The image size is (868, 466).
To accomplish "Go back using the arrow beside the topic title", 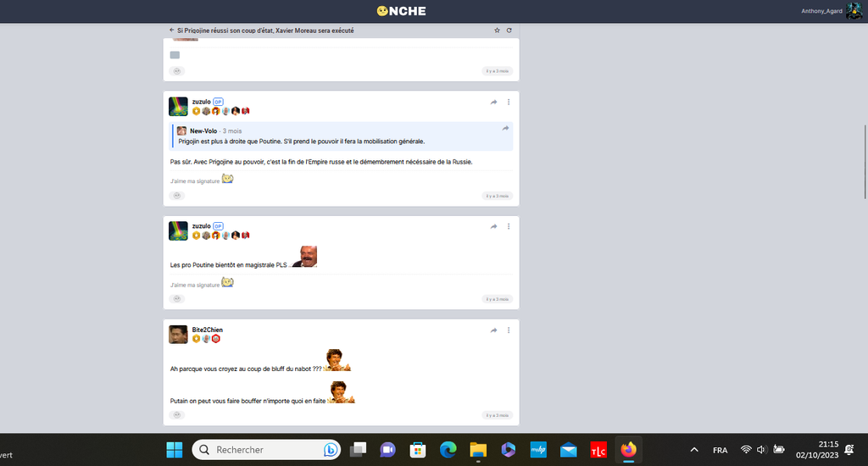I will 171,31.
